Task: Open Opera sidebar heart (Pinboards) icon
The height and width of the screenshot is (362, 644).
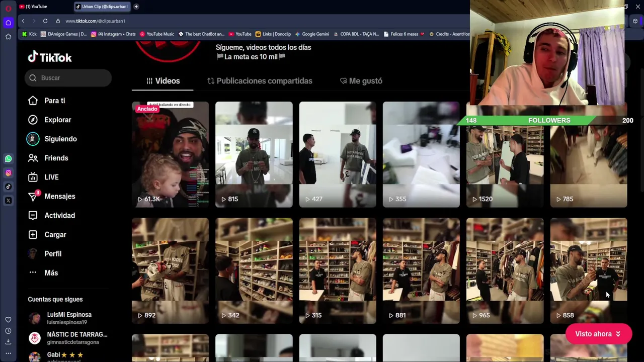Action: point(8,320)
